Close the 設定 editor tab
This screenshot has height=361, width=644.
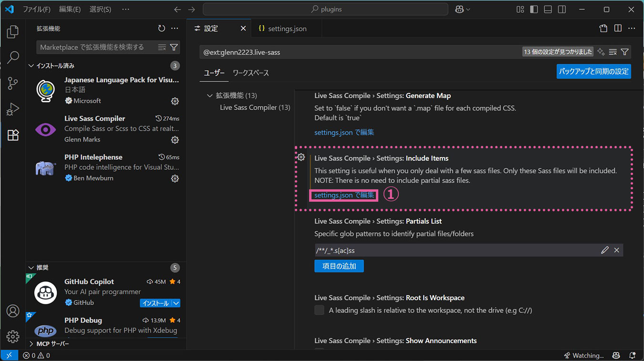243,29
